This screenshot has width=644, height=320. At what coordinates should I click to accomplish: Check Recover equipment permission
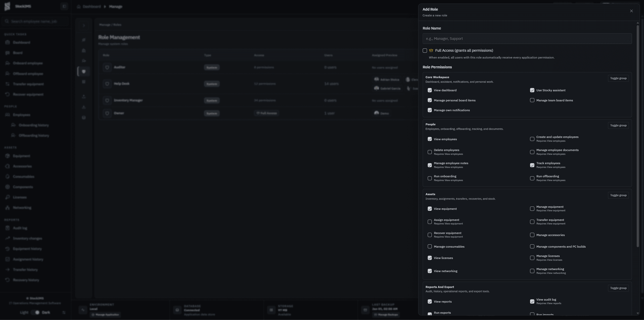(x=430, y=235)
